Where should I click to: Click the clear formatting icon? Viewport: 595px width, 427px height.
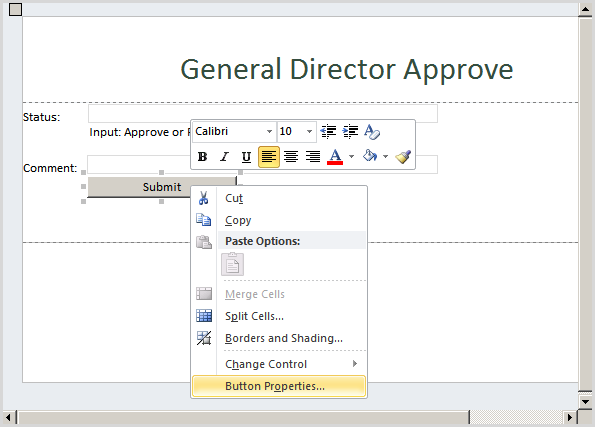(372, 131)
